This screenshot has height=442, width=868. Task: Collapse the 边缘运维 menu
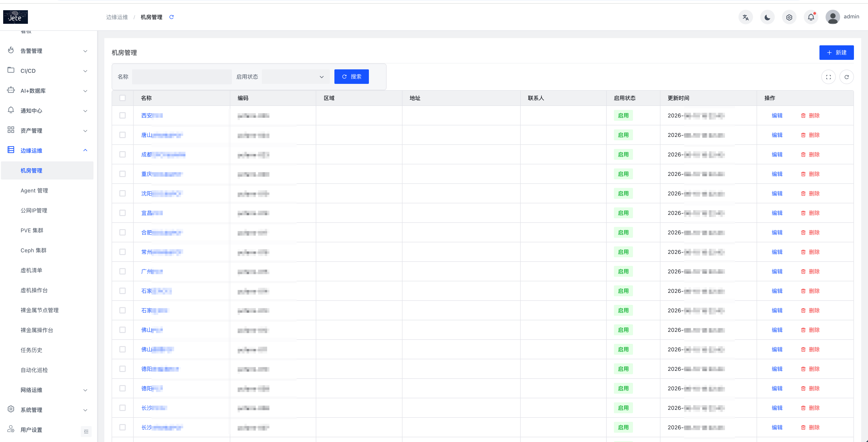[x=85, y=150]
